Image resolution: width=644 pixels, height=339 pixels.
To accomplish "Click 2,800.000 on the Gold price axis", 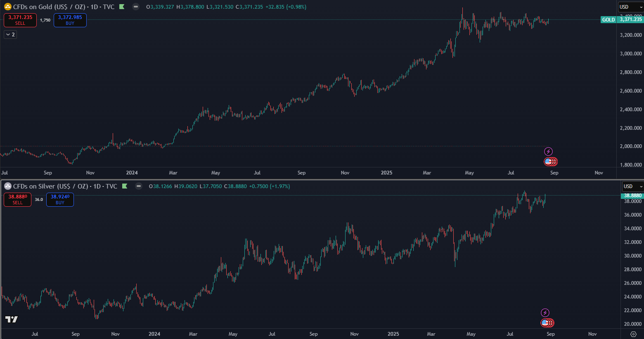I will pos(631,72).
